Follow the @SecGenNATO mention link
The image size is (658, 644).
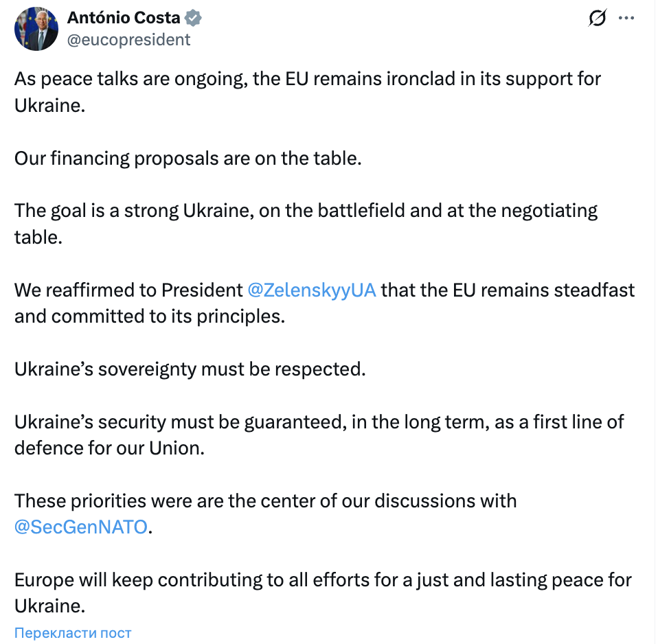(80, 528)
